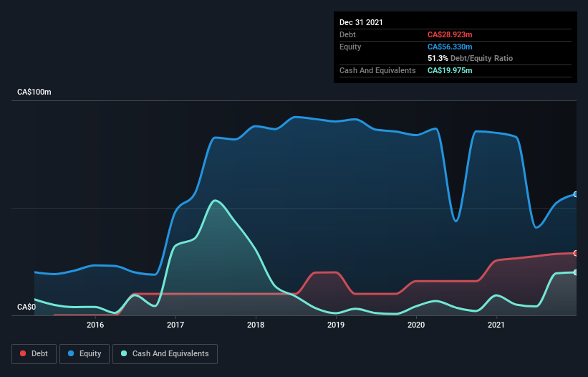Click the CA$100m y-axis label
The width and height of the screenshot is (588, 377).
click(34, 92)
